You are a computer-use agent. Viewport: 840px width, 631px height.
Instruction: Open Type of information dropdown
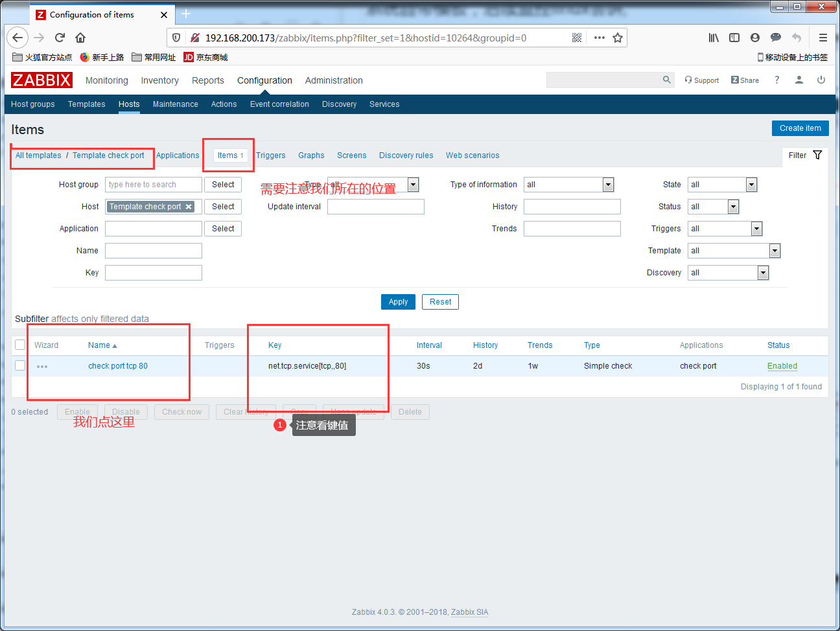pyautogui.click(x=568, y=185)
